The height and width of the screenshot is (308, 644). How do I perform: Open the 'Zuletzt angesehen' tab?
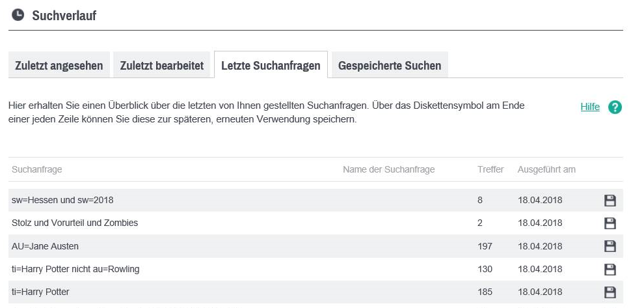59,66
